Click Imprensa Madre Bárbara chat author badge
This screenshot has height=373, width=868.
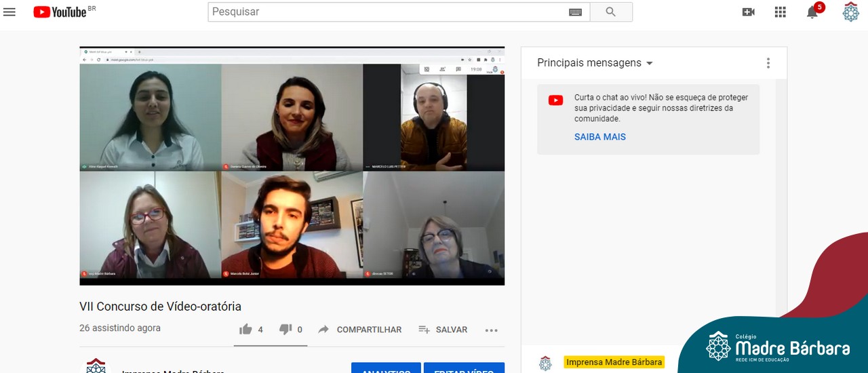click(614, 362)
